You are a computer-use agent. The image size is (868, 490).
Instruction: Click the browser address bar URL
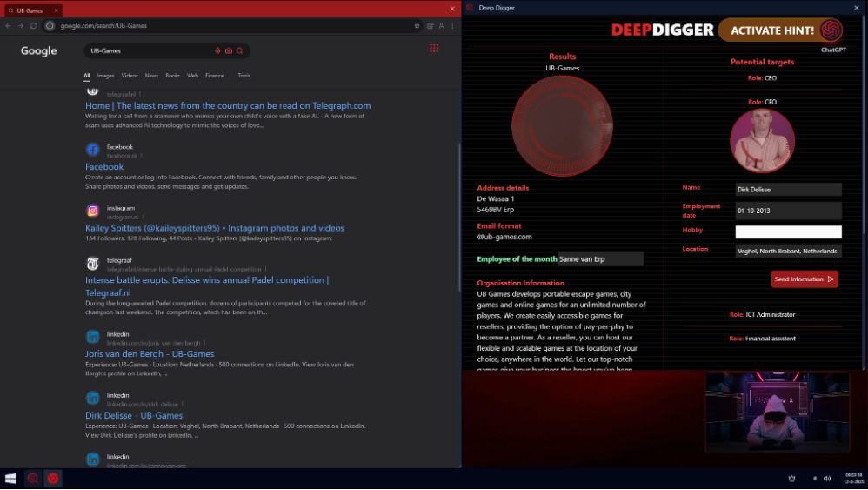pos(103,26)
